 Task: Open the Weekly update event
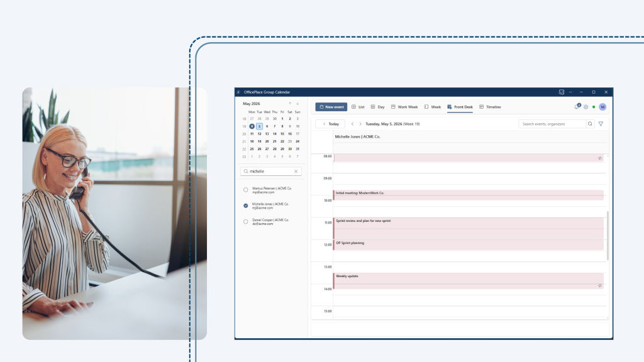coord(468,281)
